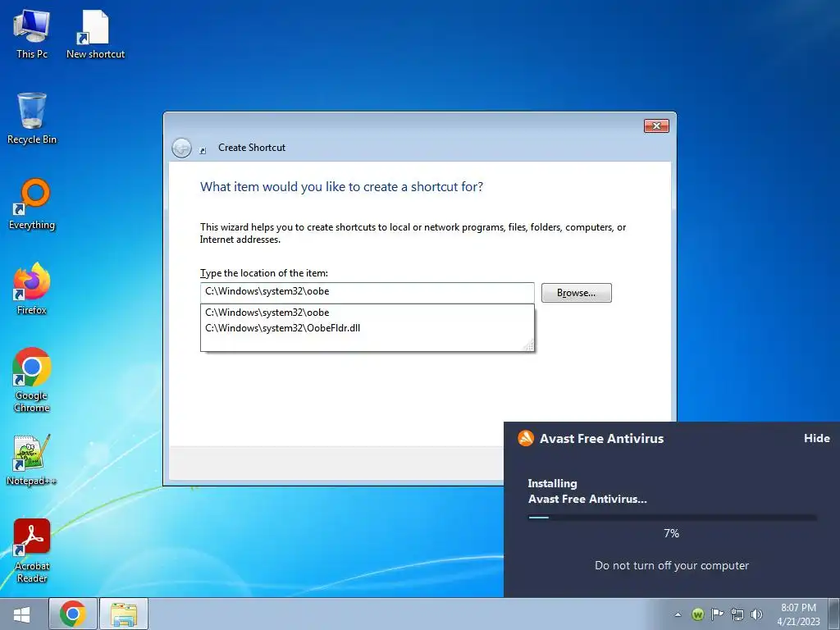This screenshot has width=840, height=630.
Task: Show hidden system tray icons
Action: pyautogui.click(x=678, y=614)
